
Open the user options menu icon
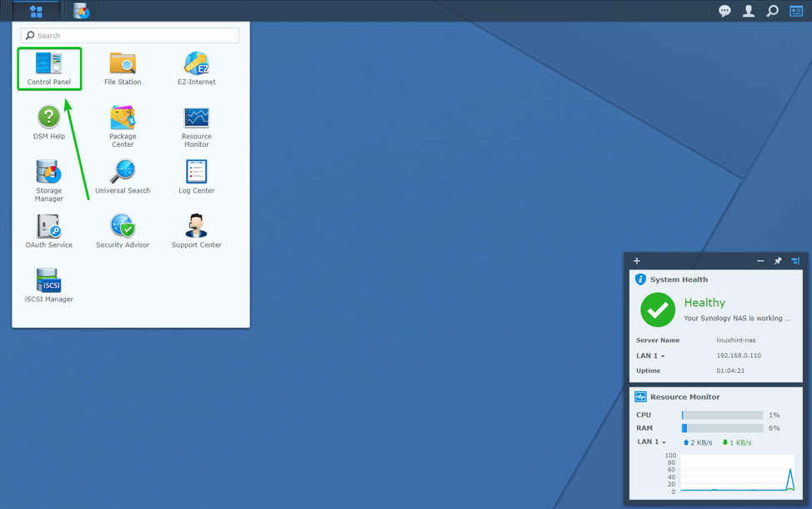tap(749, 11)
